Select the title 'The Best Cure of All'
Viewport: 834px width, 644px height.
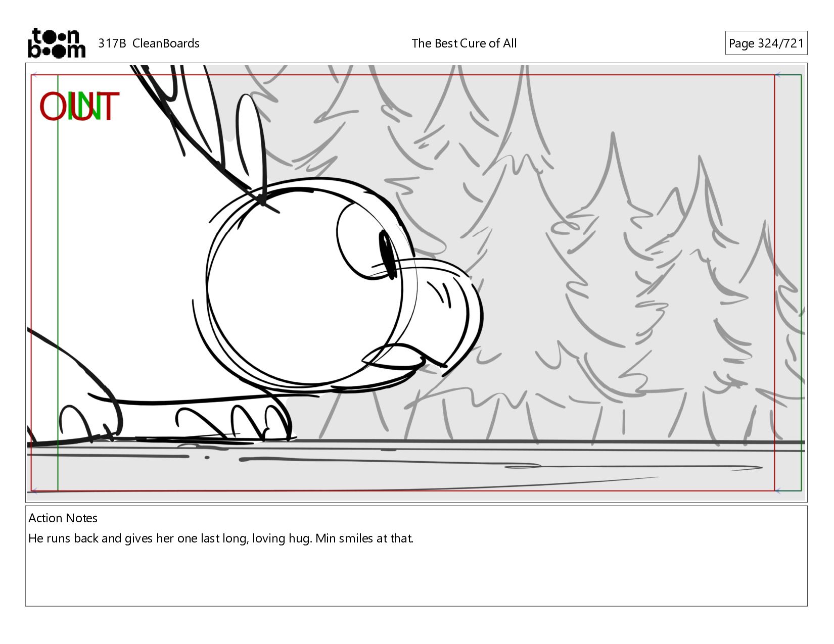pos(464,43)
